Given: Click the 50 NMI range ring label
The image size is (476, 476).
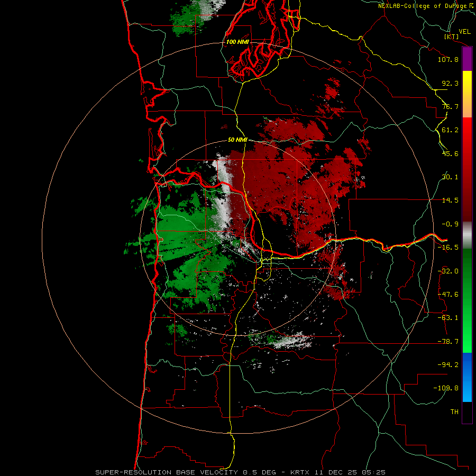Looking at the screenshot, I should 237,140.
